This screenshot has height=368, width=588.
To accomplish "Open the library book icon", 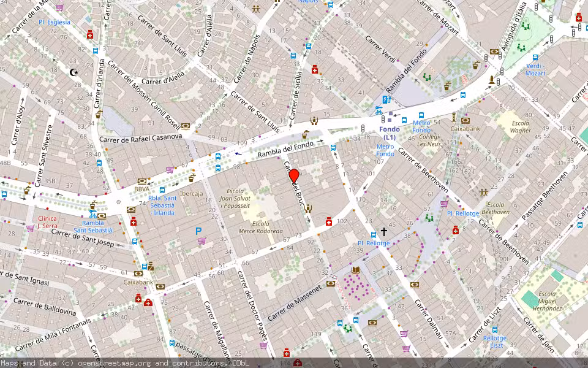I will click(355, 270).
